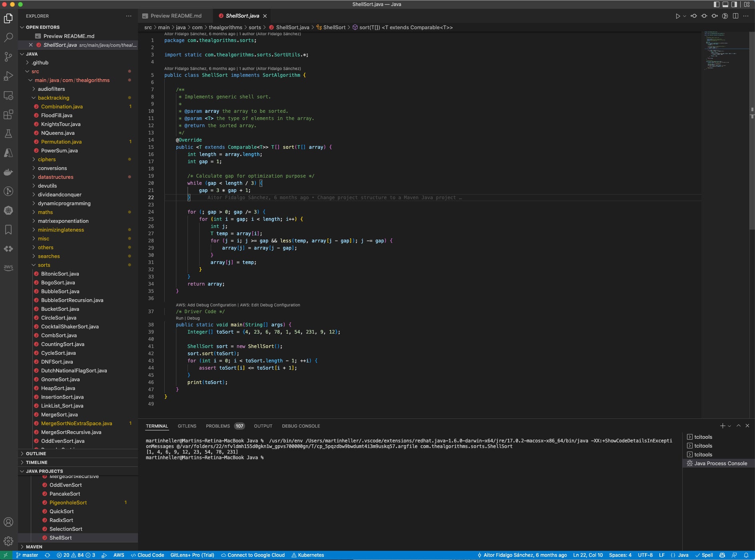Click the Run code lens above main
The image size is (755, 560).
tap(179, 318)
